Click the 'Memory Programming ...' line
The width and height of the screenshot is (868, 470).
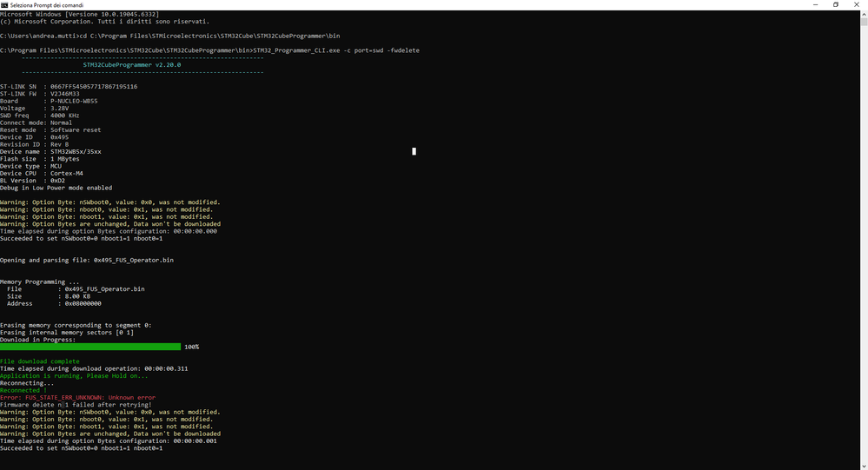(40, 281)
